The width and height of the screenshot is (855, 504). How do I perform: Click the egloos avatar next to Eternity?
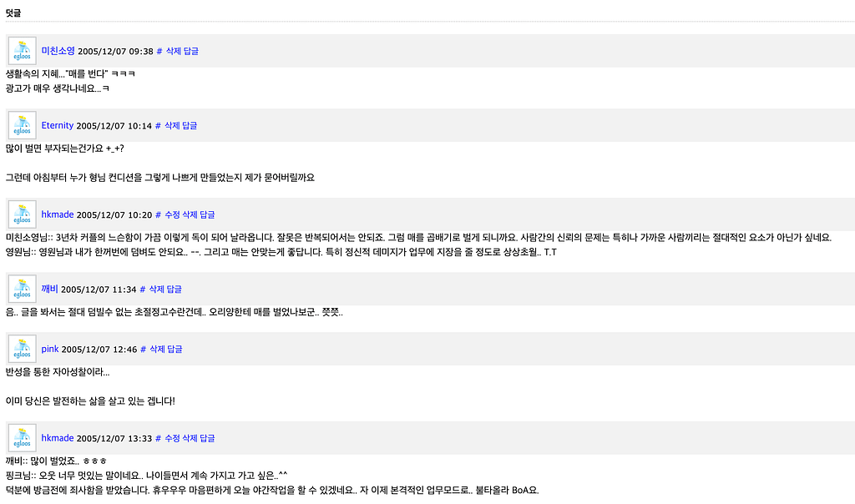coord(22,125)
